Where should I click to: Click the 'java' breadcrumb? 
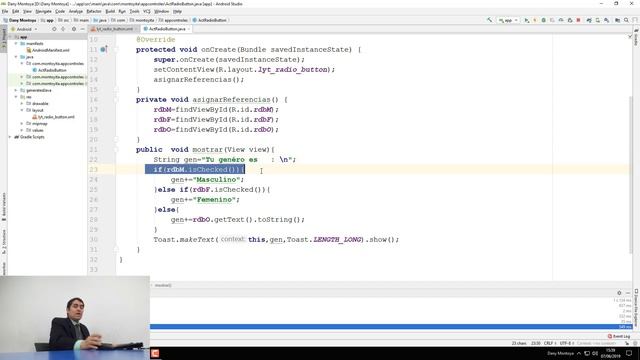click(x=100, y=20)
